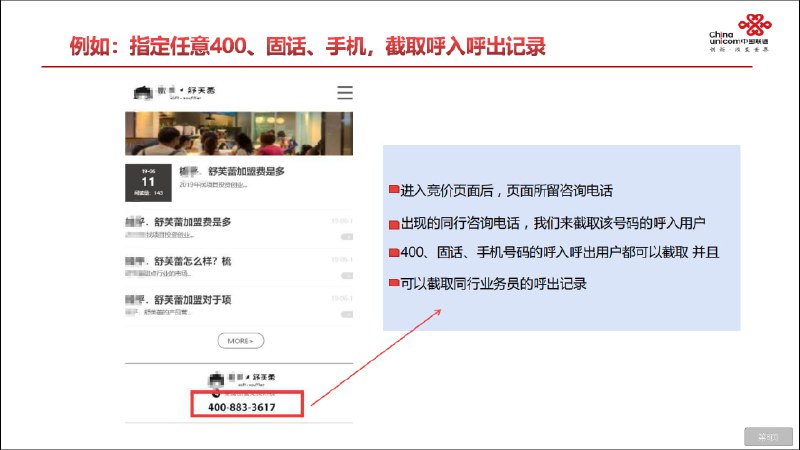The image size is (800, 450).
Task: Click the cafe banner image
Action: coord(240,133)
